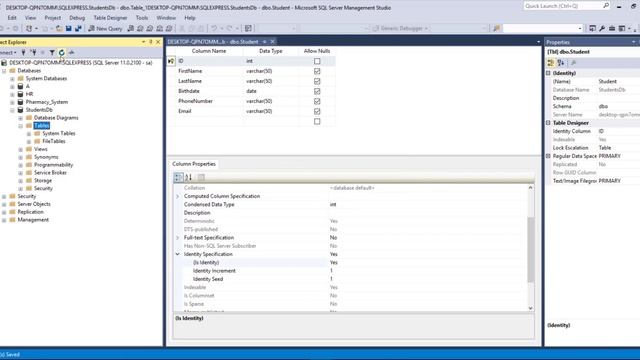
Task: Click the Filter funnel icon in Object Explorer
Action: pyautogui.click(x=52, y=52)
